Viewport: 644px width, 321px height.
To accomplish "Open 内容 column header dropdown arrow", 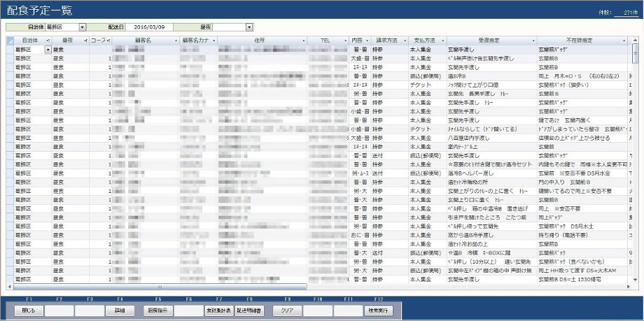I will [367, 41].
